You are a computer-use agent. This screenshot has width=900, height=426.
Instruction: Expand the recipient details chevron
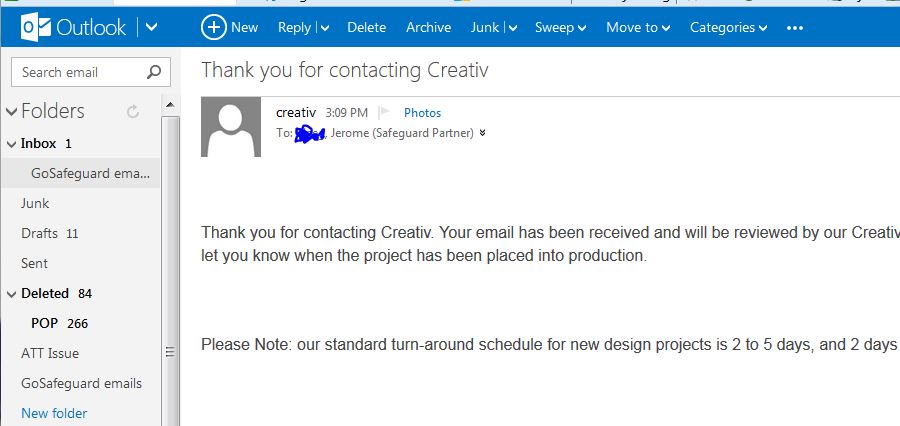click(x=482, y=133)
